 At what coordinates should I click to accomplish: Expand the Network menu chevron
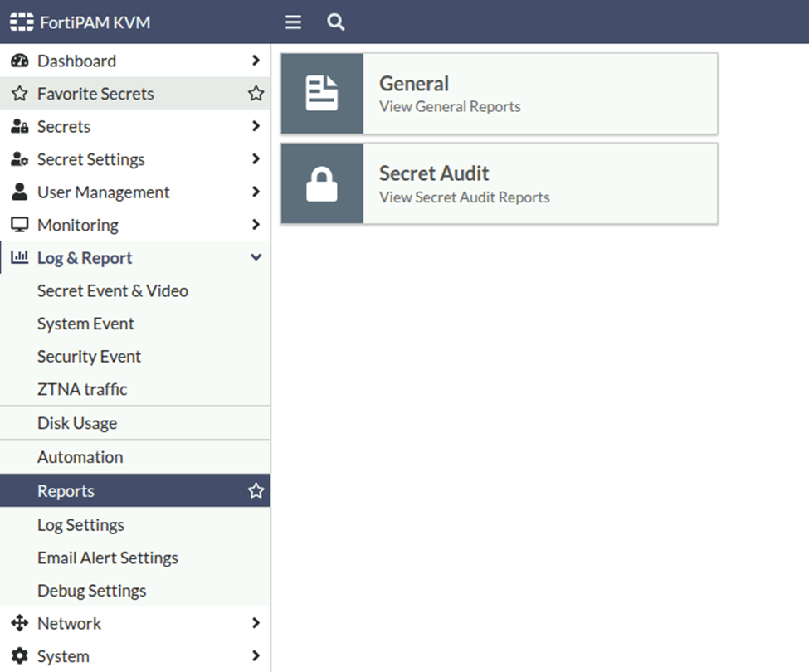click(x=256, y=623)
